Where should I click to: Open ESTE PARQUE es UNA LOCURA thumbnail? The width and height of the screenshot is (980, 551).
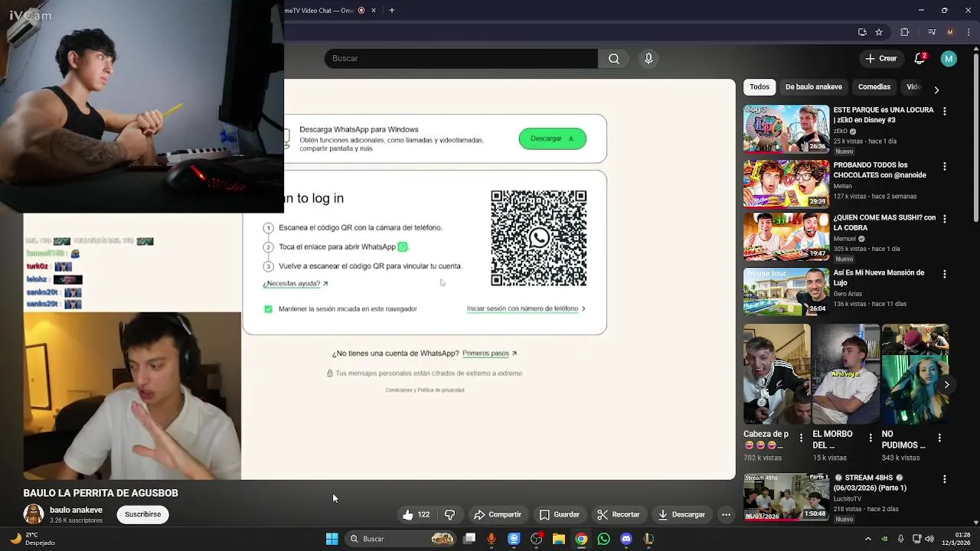point(786,129)
